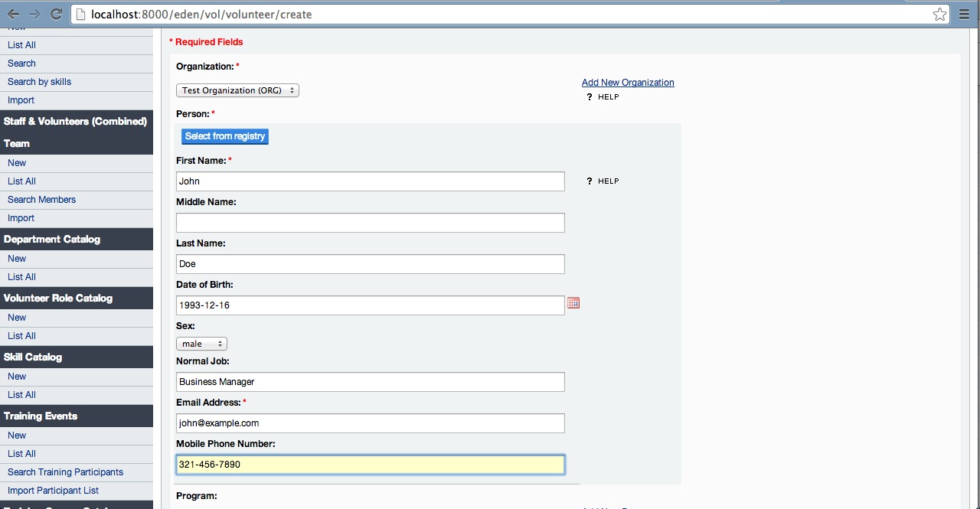Click the browser forward arrow
The height and width of the screenshot is (509, 980).
click(34, 15)
